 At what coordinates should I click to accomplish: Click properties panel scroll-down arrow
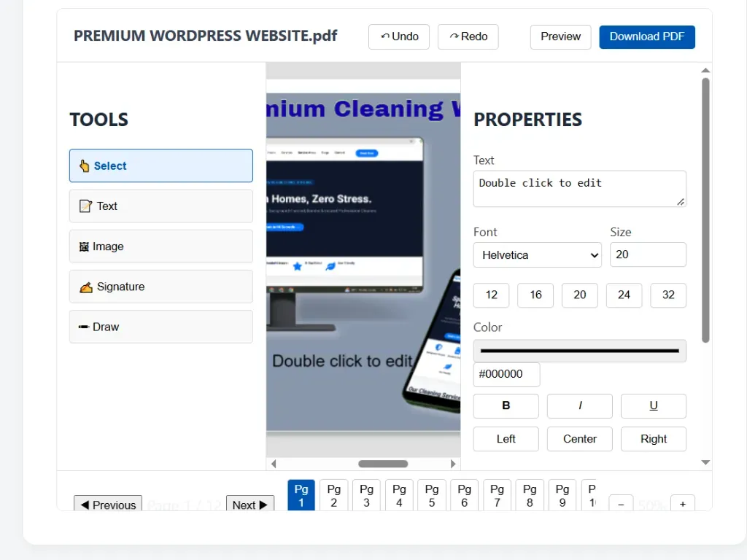coord(705,462)
